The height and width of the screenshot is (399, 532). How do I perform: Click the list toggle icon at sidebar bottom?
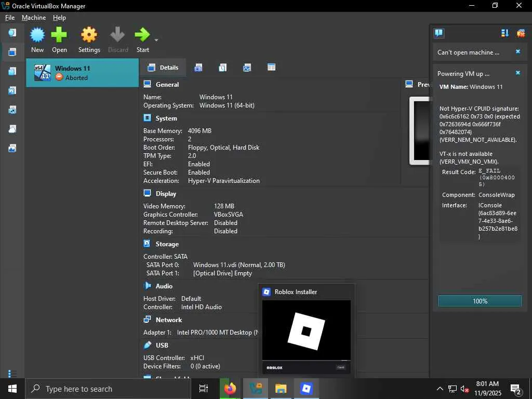pos(12,374)
